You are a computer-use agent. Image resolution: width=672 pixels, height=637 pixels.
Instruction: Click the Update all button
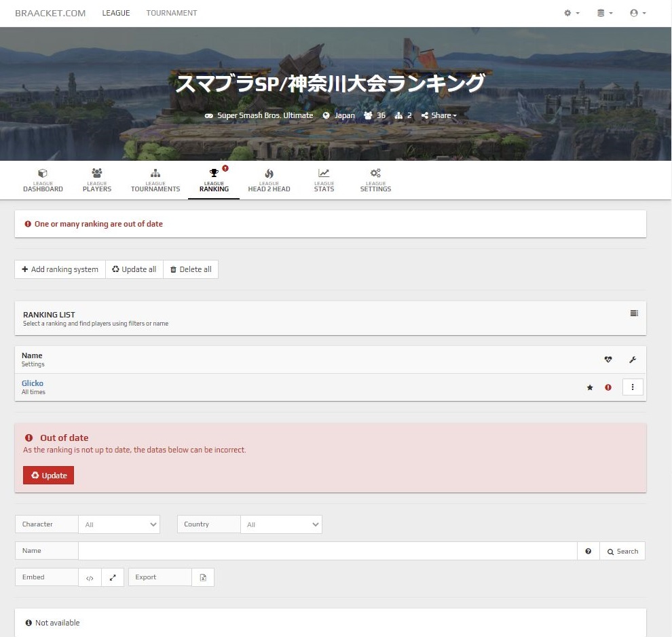point(134,269)
